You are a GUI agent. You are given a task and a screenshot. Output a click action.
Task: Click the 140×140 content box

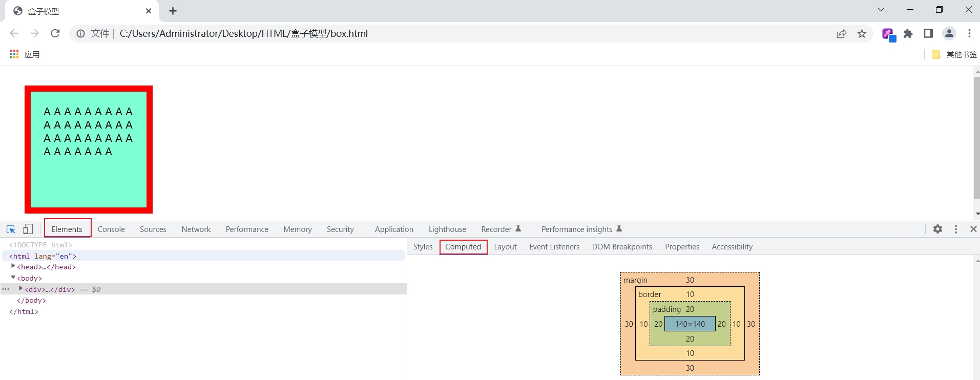[690, 324]
